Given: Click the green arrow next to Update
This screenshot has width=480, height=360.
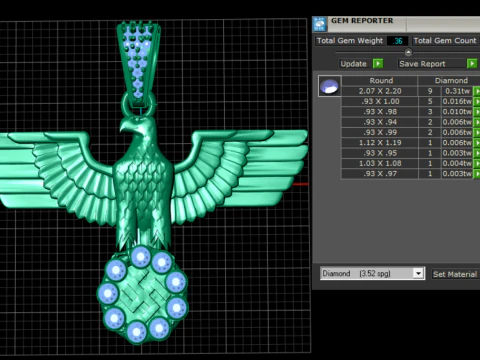Looking at the screenshot, I should point(378,63).
